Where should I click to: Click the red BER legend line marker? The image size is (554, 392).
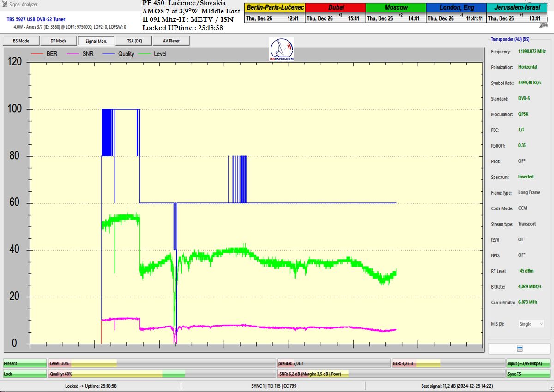click(37, 54)
